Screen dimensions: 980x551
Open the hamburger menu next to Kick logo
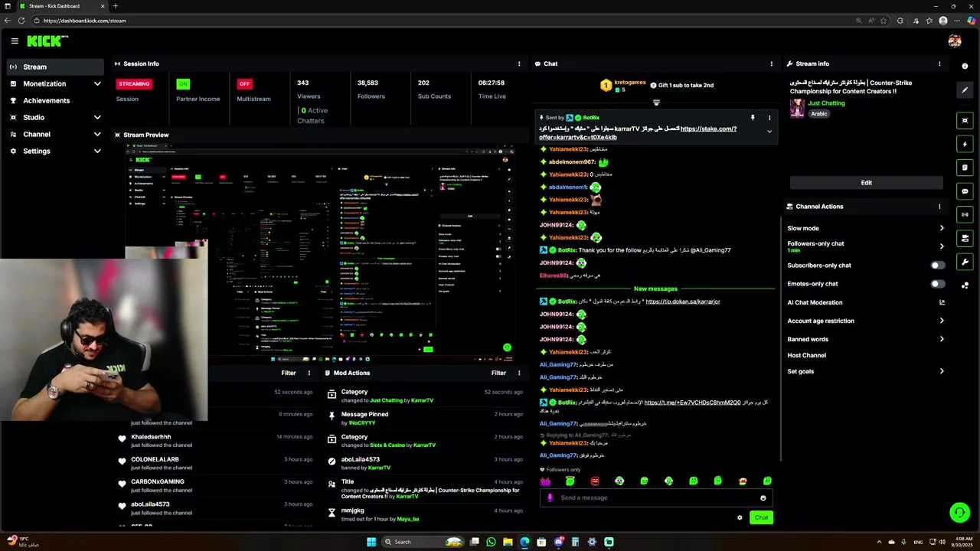[15, 41]
